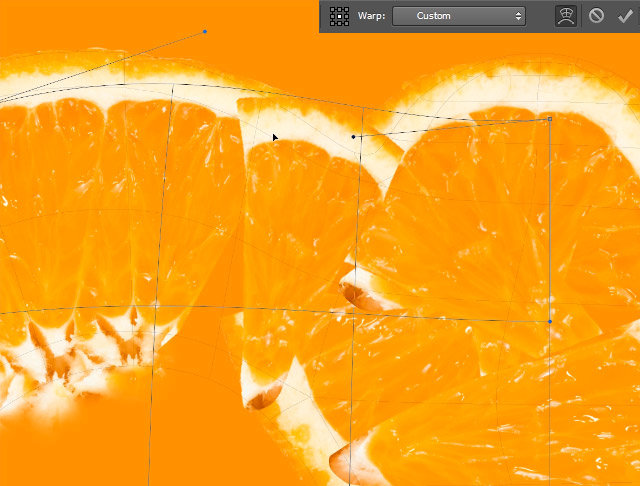This screenshot has width=640, height=486.
Task: Commit the warp with the checkmark icon
Action: 625,16
